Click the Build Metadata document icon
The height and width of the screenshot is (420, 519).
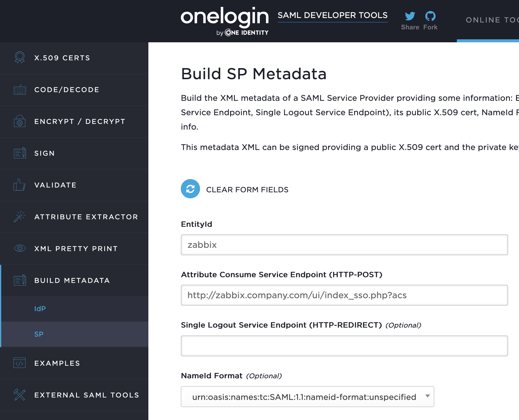tap(20, 280)
